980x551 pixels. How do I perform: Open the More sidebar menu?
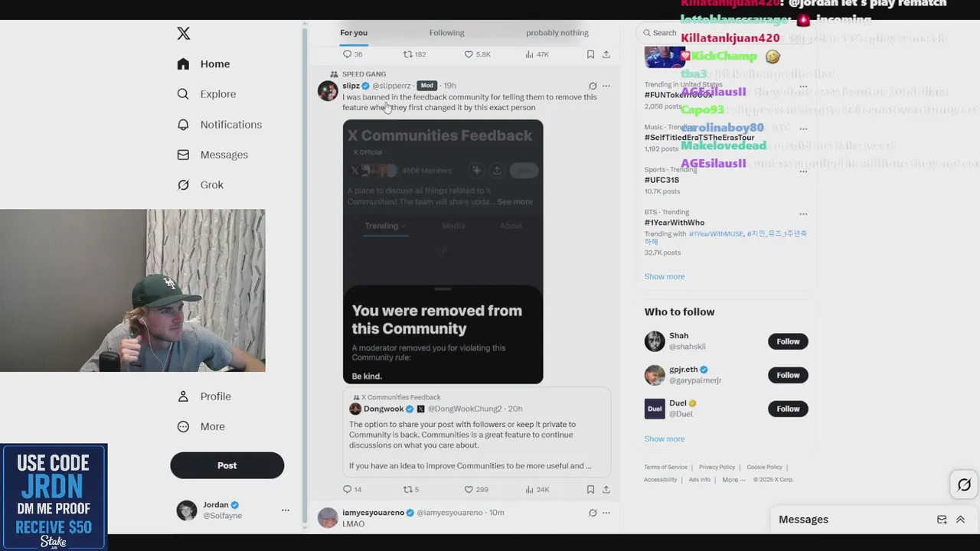201,427
